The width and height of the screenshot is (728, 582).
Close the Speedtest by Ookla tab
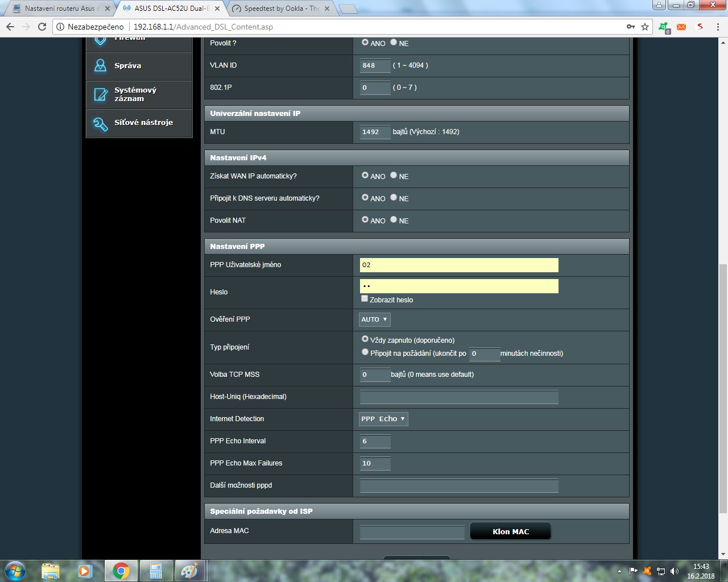coord(327,9)
